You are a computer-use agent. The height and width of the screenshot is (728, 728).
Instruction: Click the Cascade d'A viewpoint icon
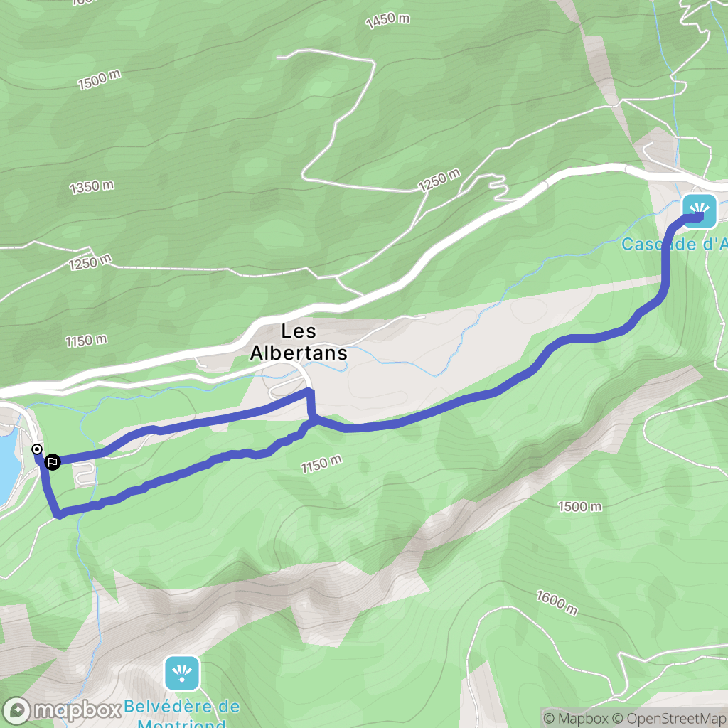[x=700, y=211]
